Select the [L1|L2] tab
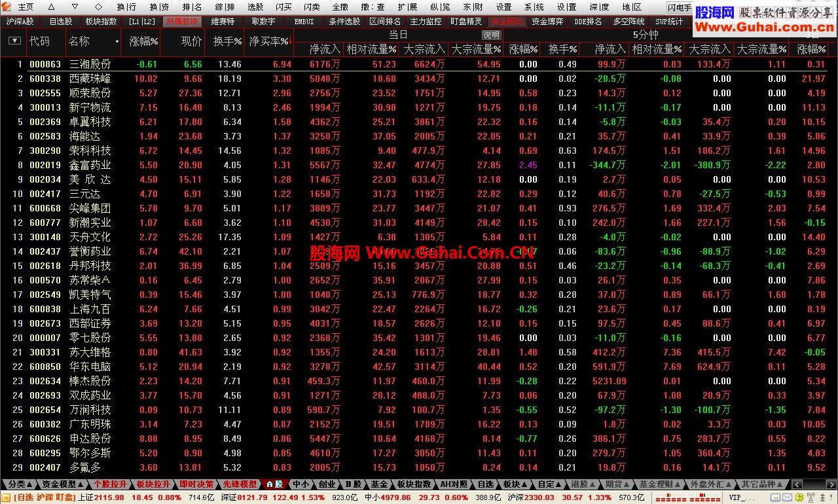Image resolution: width=838 pixels, height=504 pixels. click(142, 22)
